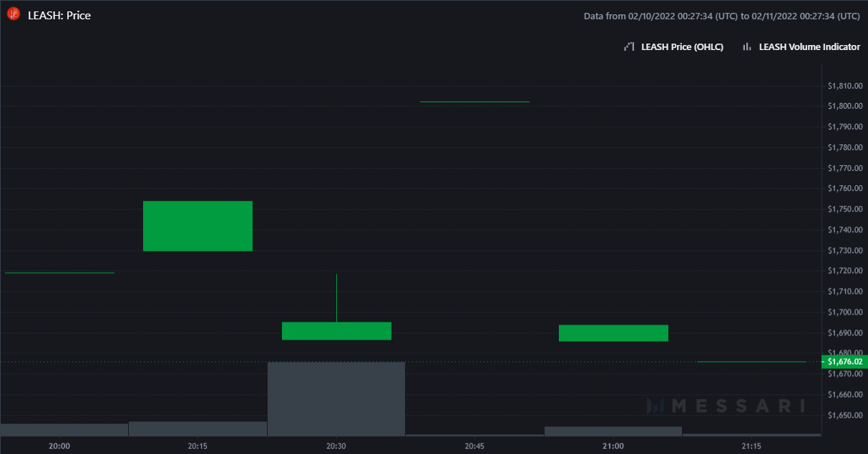This screenshot has width=868, height=454.
Task: Click the tall volume bar at 20:30
Action: (x=336, y=399)
